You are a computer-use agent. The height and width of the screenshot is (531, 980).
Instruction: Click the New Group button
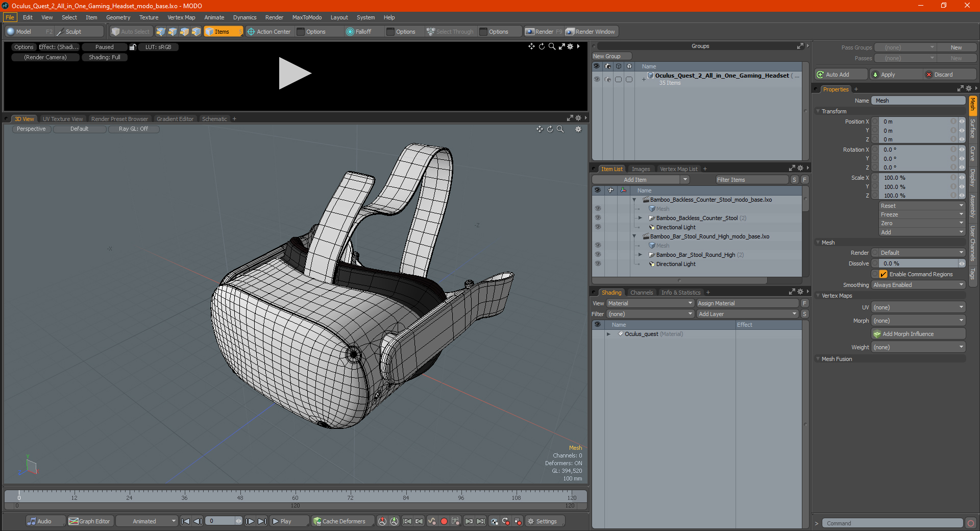611,56
